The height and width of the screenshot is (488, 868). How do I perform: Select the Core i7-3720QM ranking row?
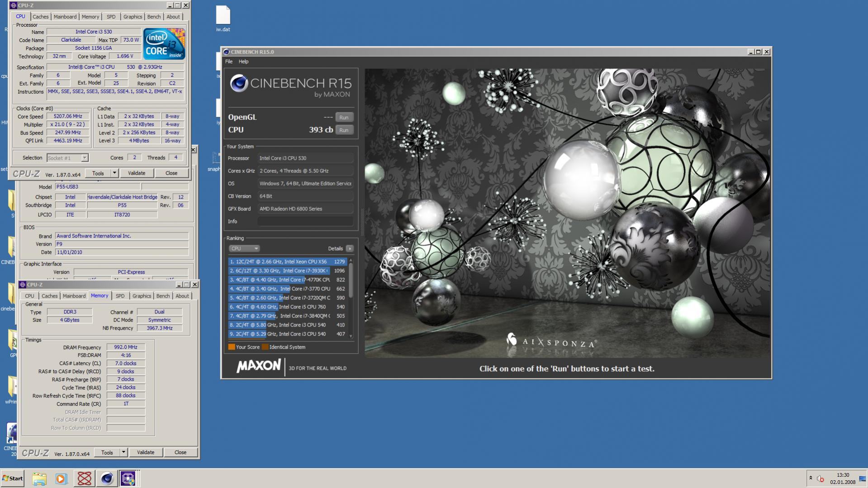(x=288, y=298)
